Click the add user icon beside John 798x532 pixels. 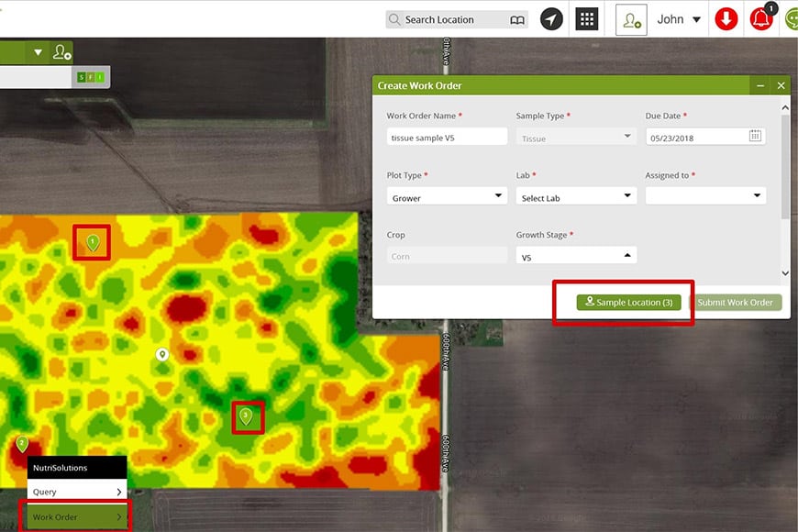coord(631,19)
